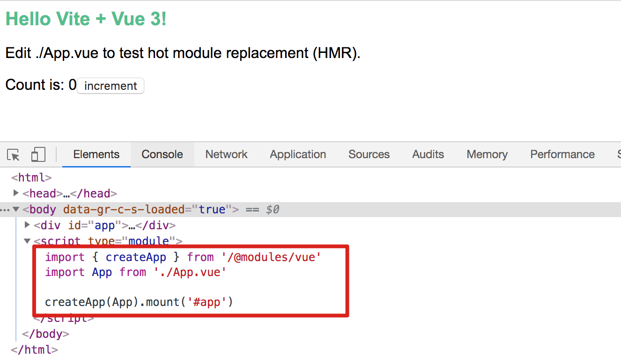Expand the head element node
Screen dimensions: 621x364
point(16,193)
